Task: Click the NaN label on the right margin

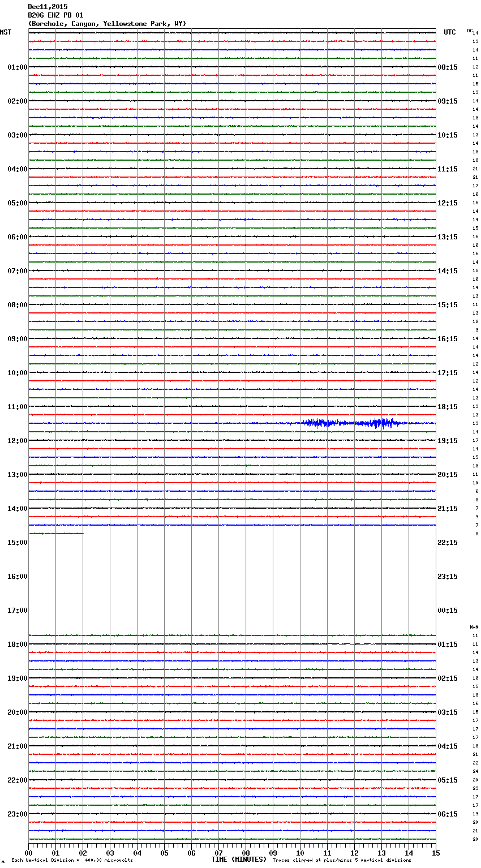Action: tap(474, 627)
